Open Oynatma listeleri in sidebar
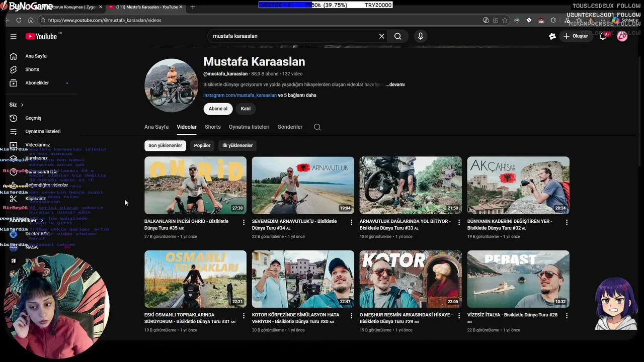 [43, 131]
